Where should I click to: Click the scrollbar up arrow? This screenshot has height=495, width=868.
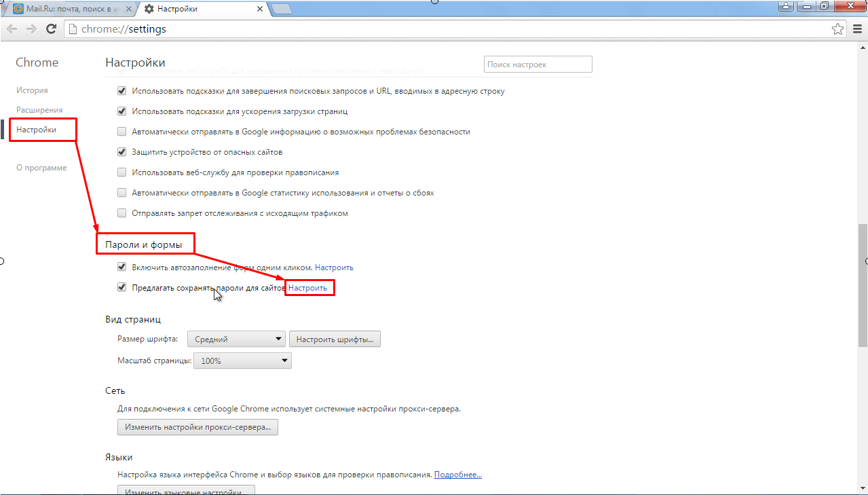tap(863, 47)
